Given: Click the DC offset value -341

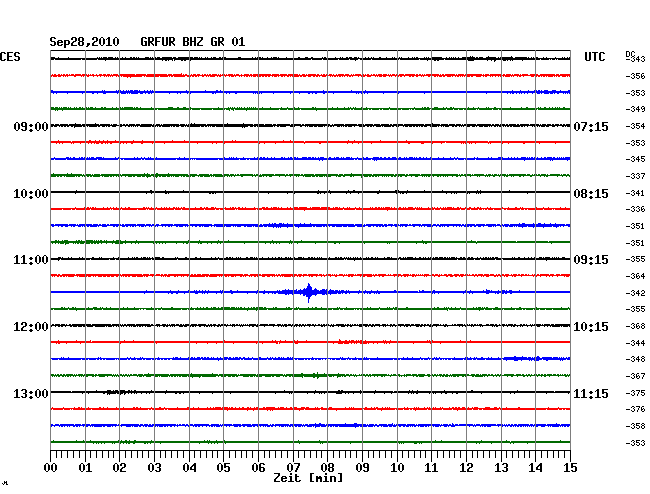Looking at the screenshot, I should tap(635, 193).
